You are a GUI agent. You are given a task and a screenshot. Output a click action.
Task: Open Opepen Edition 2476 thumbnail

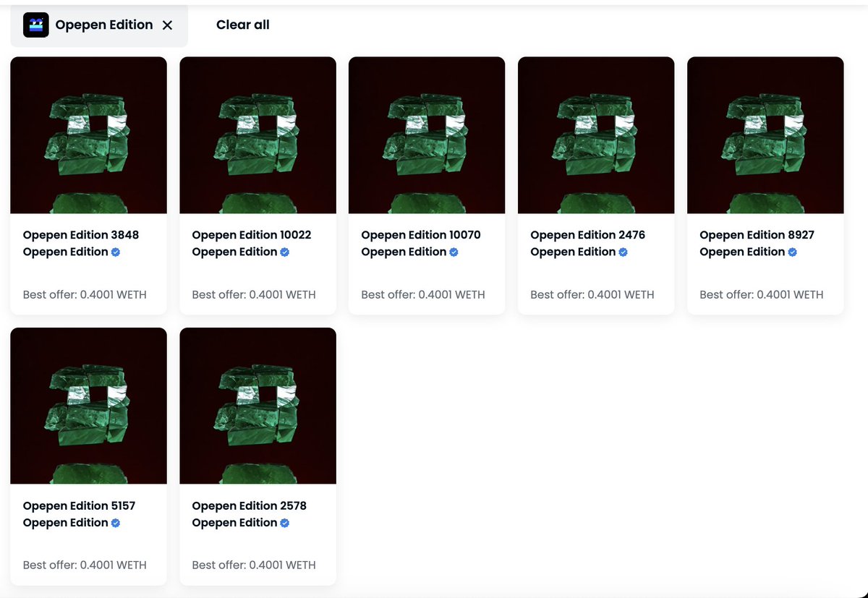point(596,135)
